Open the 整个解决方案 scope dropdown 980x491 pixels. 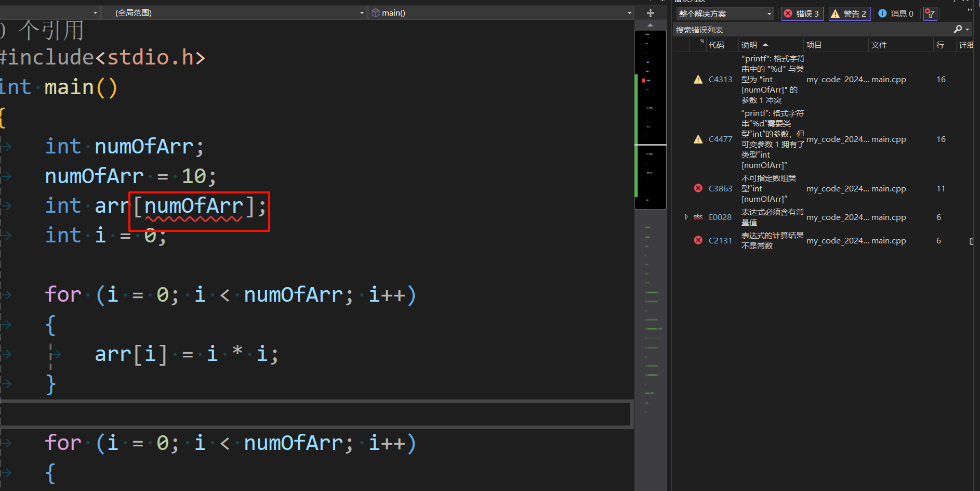click(725, 14)
